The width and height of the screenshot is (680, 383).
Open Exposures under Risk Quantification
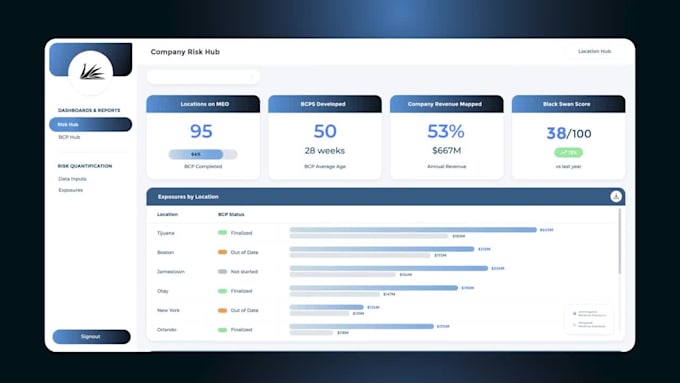tap(71, 190)
